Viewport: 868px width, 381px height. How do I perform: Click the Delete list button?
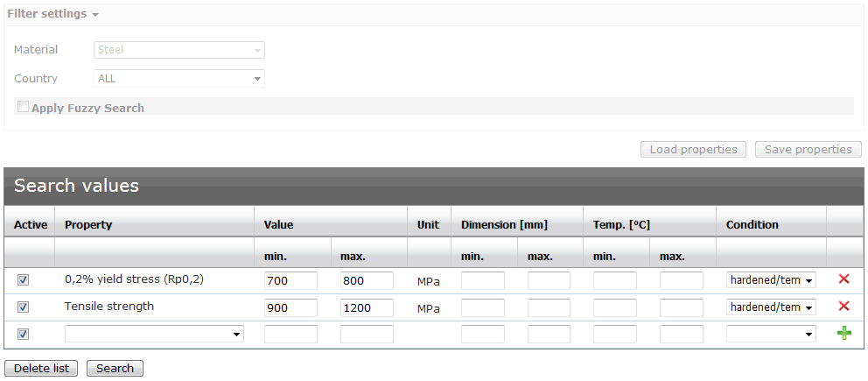(41, 369)
